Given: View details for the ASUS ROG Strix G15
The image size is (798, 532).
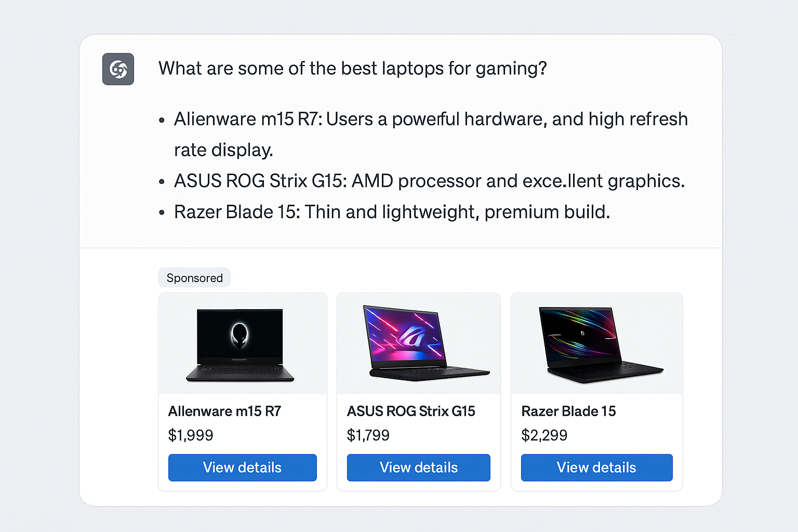Looking at the screenshot, I should coord(419,468).
